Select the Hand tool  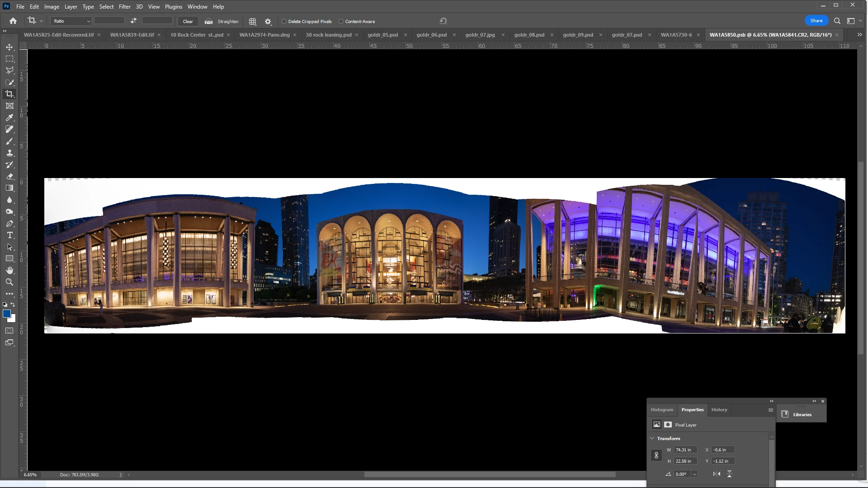pyautogui.click(x=9, y=270)
